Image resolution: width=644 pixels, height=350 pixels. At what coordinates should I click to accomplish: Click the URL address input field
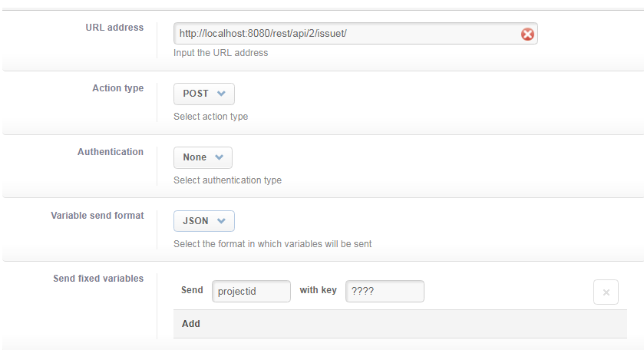pyautogui.click(x=355, y=33)
